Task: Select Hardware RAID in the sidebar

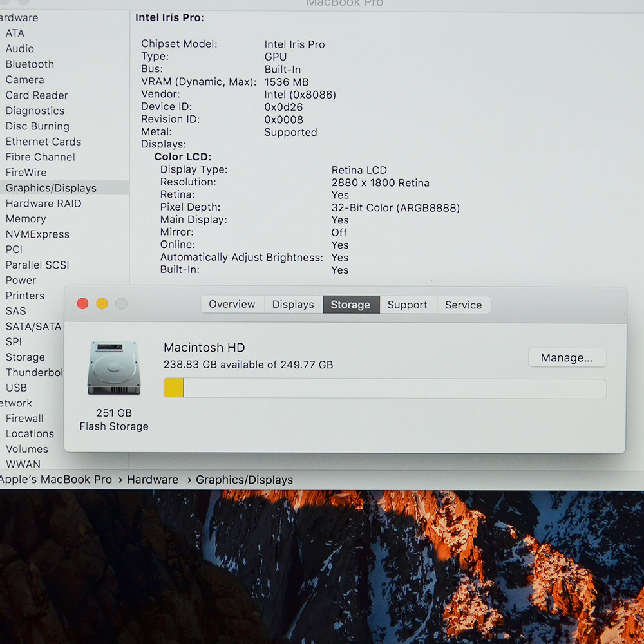Action: pos(44,204)
